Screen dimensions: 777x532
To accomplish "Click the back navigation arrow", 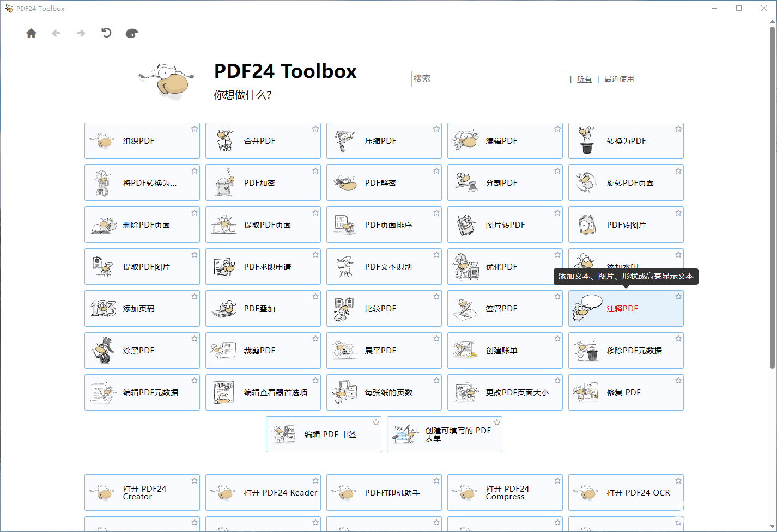I will pos(56,33).
